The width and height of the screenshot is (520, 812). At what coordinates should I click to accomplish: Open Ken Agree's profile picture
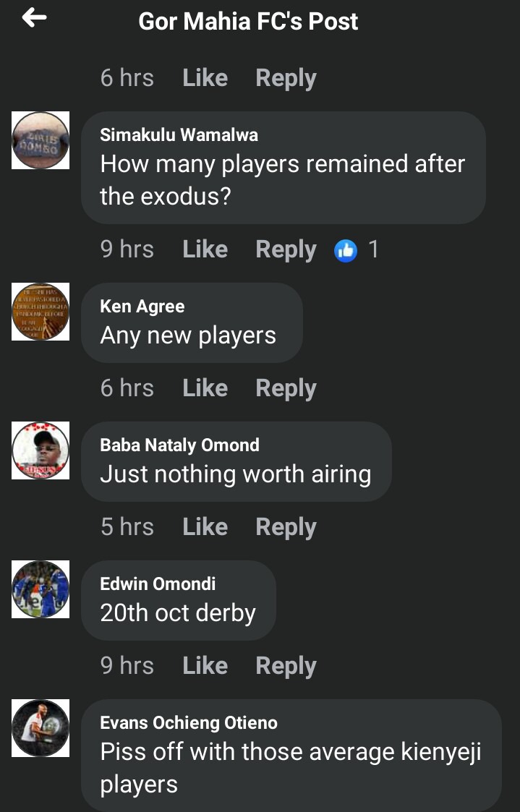click(x=41, y=312)
